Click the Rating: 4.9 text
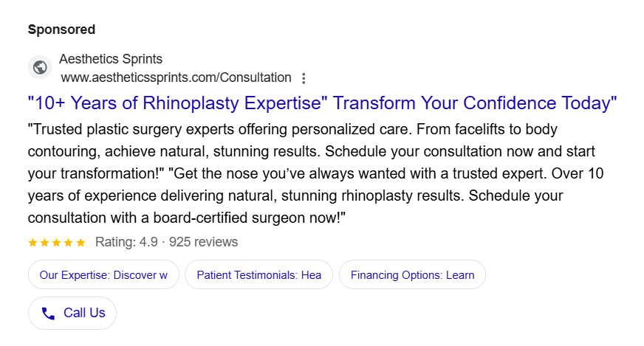Screen dimensions: 644x346 click(x=126, y=242)
